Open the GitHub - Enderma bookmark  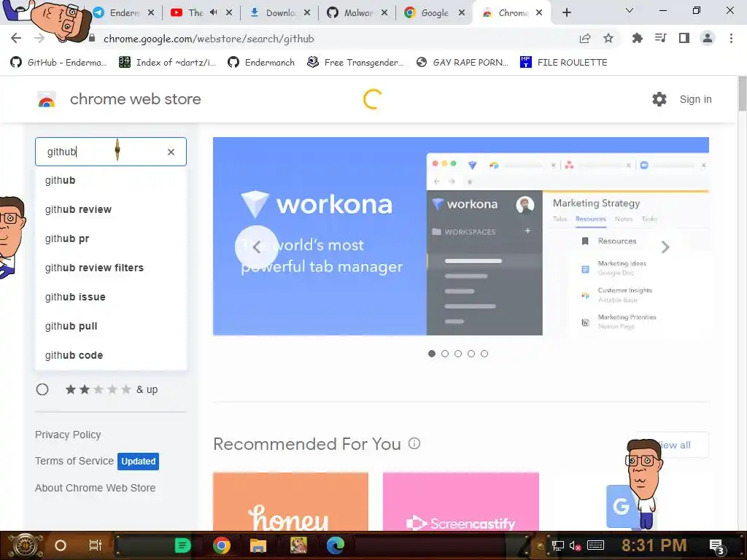pyautogui.click(x=58, y=63)
